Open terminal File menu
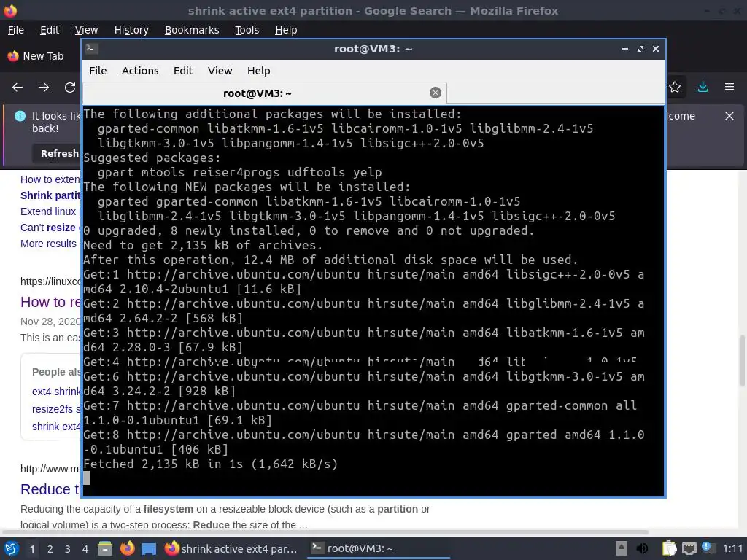The width and height of the screenshot is (747, 560). click(x=98, y=71)
